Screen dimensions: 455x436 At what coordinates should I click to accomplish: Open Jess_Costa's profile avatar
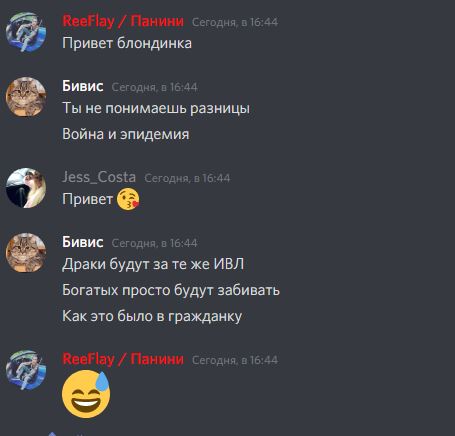point(26,188)
